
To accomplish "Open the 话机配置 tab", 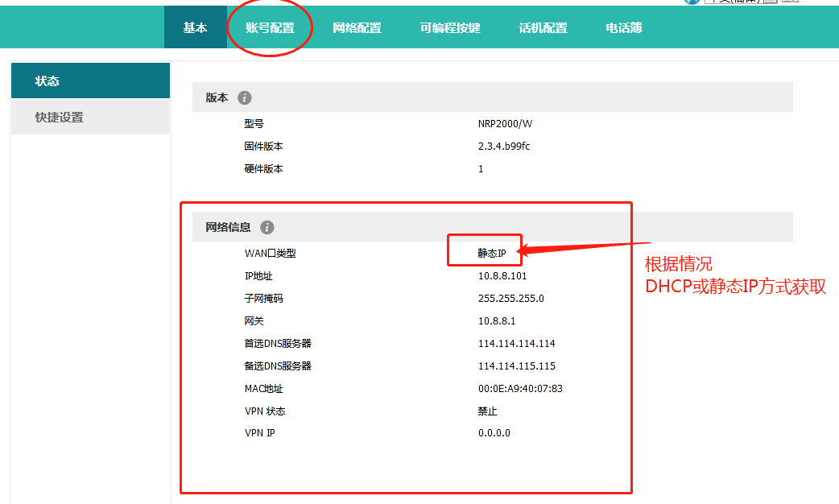I will tap(543, 27).
